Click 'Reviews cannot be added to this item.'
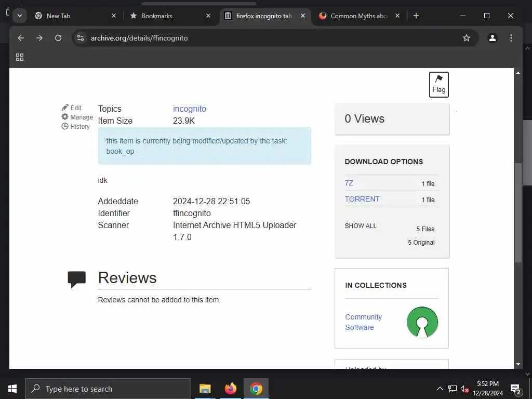532x399 pixels. pos(159,300)
